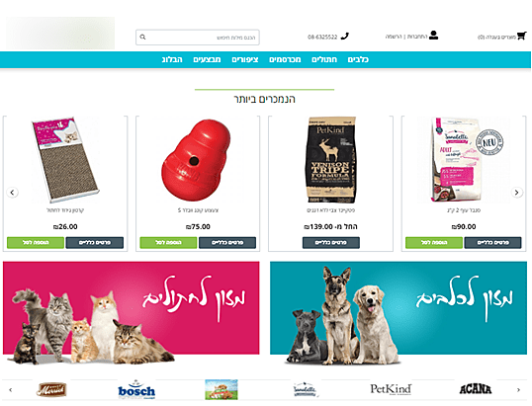Click the phone handset icon

(x=345, y=36)
